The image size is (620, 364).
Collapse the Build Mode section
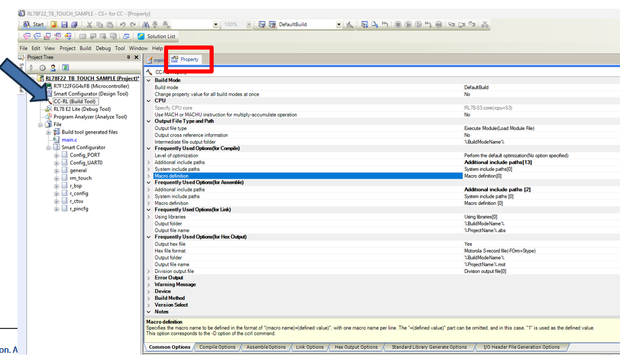coord(149,80)
